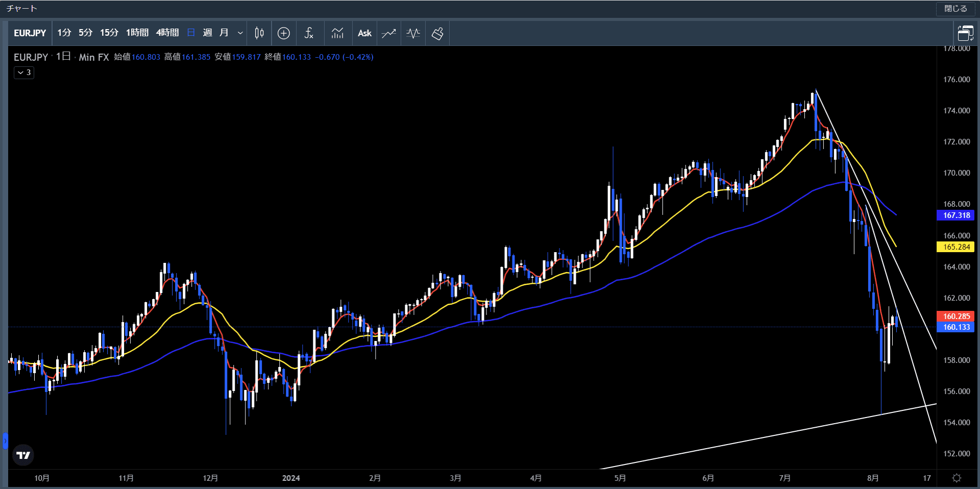Click the 152.000 price scale value
Image resolution: width=980 pixels, height=489 pixels.
pyautogui.click(x=957, y=454)
